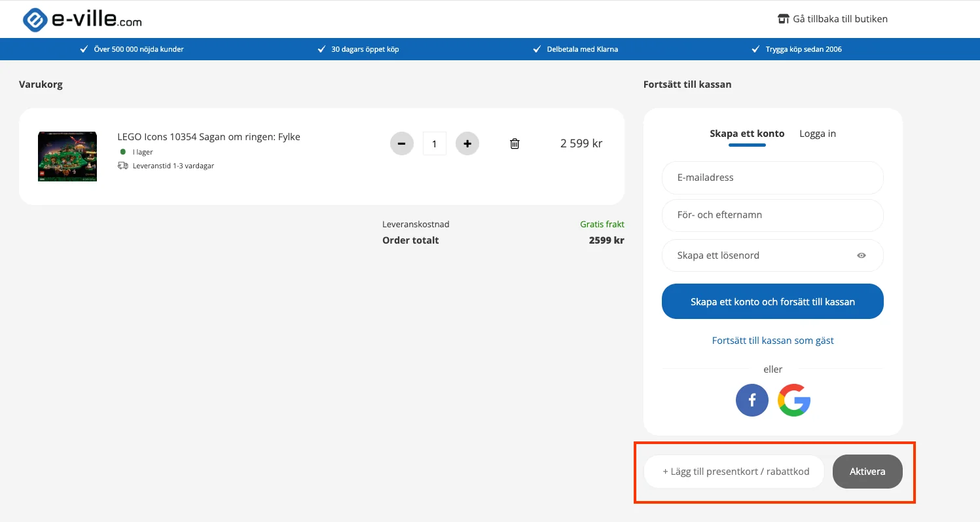Click the Aktivera button
The width and height of the screenshot is (980, 522).
click(x=867, y=472)
